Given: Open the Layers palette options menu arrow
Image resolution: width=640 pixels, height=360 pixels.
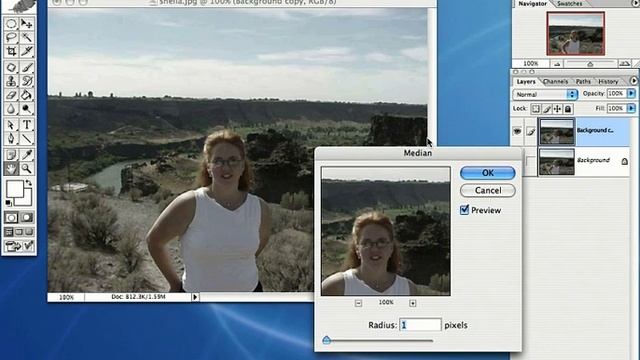Looking at the screenshot, I should (634, 81).
